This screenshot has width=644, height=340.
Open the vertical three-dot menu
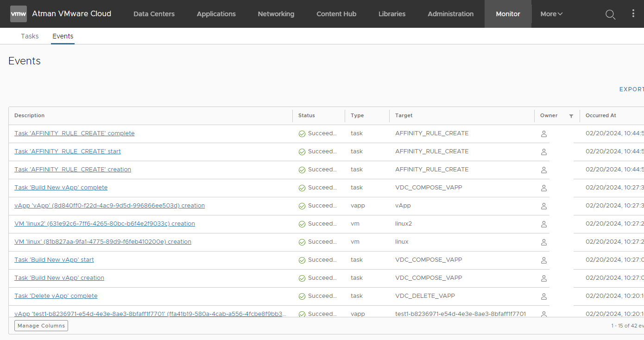(x=633, y=14)
